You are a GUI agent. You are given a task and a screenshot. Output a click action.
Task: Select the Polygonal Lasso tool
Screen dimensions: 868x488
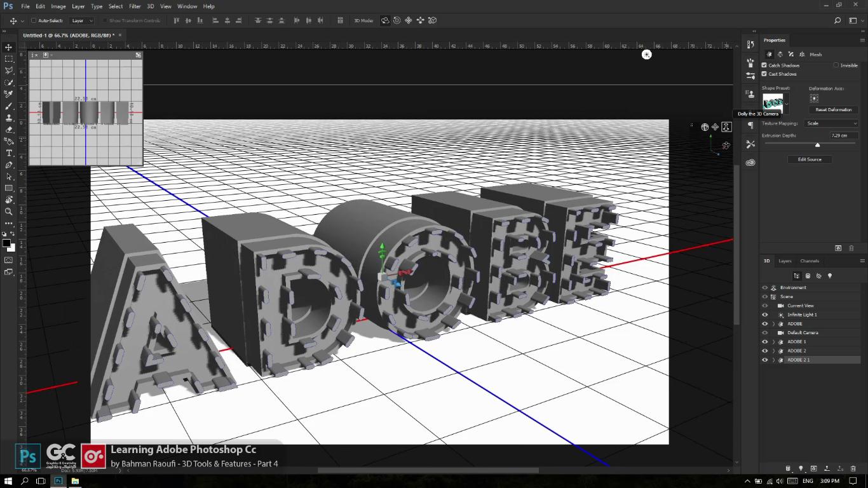[9, 71]
